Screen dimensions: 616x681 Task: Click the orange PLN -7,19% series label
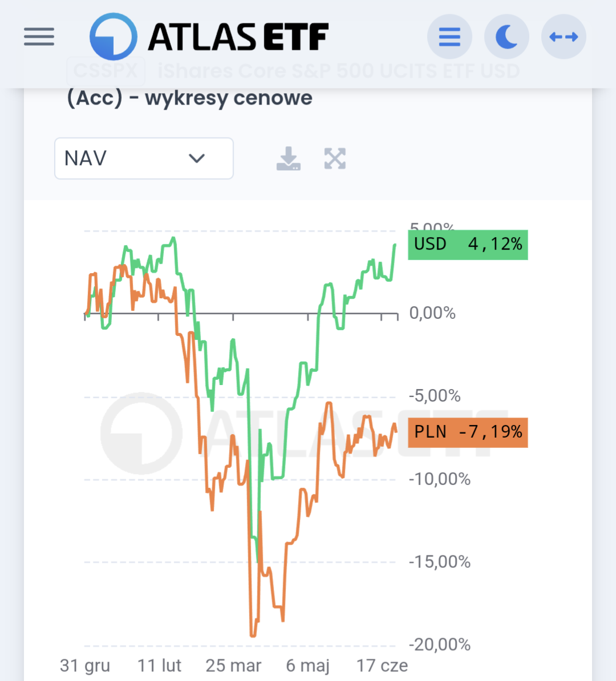pos(468,432)
